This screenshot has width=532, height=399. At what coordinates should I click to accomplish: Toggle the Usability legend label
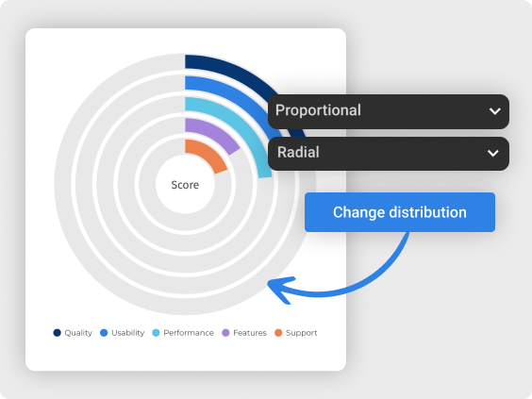click(x=128, y=333)
